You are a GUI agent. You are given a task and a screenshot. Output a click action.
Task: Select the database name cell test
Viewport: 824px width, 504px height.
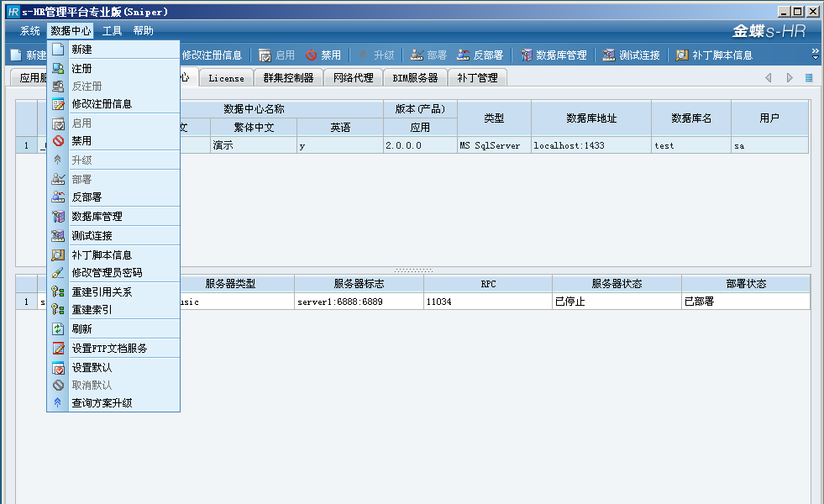(691, 145)
